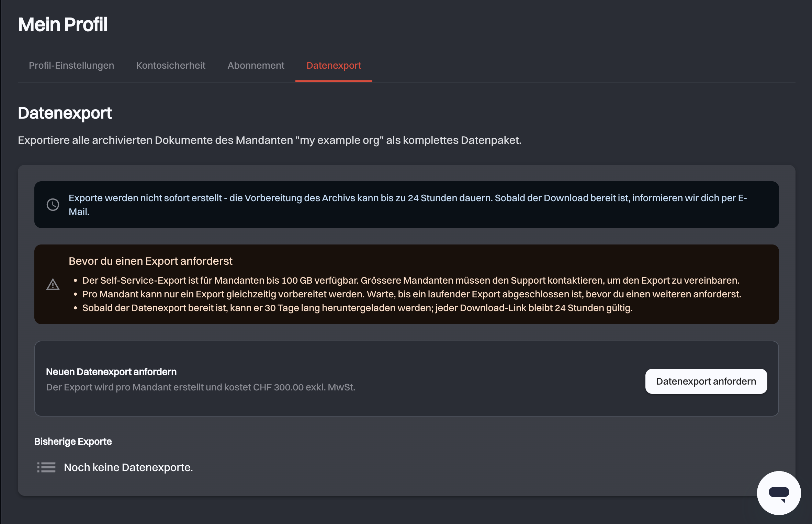The image size is (812, 524).
Task: Click the 'Bisherige Exporte' heading
Action: pos(73,442)
